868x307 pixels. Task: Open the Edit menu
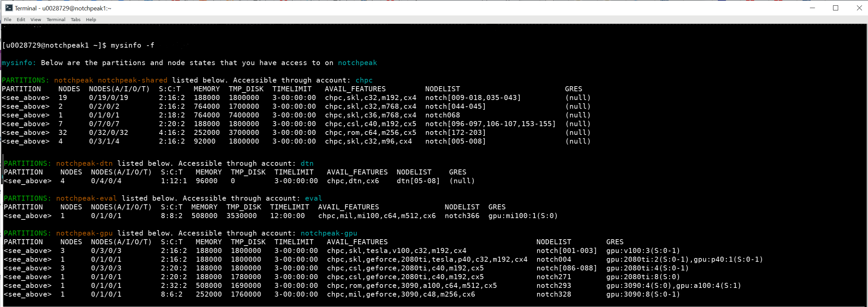coord(21,19)
